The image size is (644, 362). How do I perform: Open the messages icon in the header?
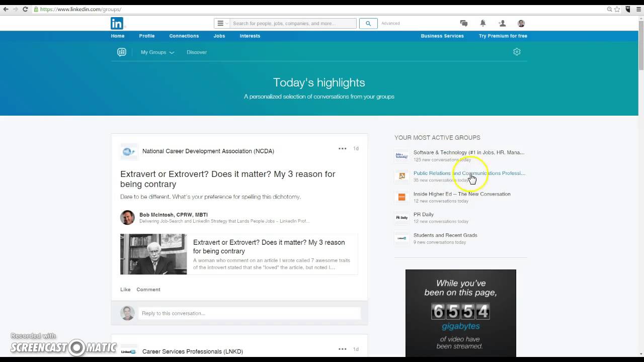(464, 23)
